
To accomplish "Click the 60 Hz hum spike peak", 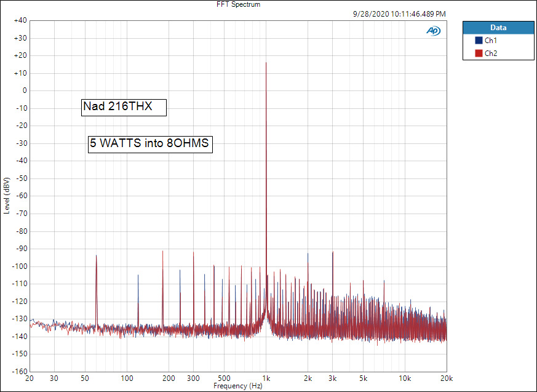I will 96,255.
